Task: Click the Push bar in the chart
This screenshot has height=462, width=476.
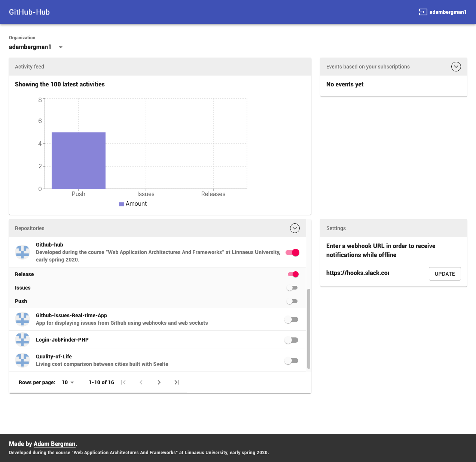Action: click(x=79, y=160)
